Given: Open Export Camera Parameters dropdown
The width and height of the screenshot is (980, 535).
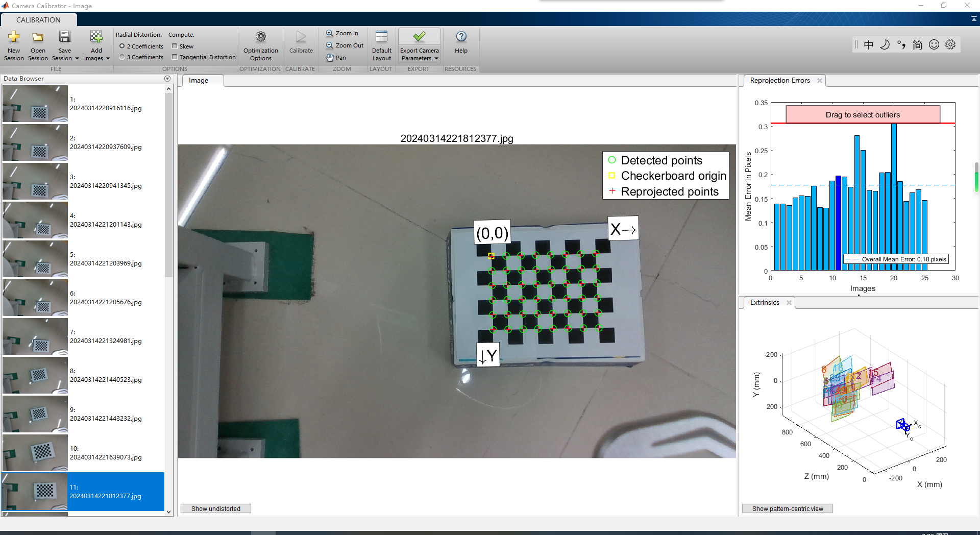Looking at the screenshot, I should pos(436,59).
